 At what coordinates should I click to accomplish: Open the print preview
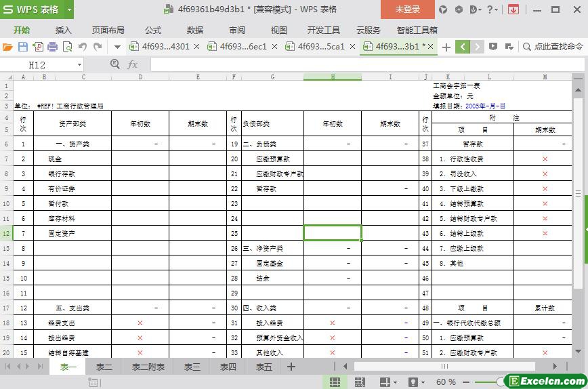pyautogui.click(x=68, y=47)
